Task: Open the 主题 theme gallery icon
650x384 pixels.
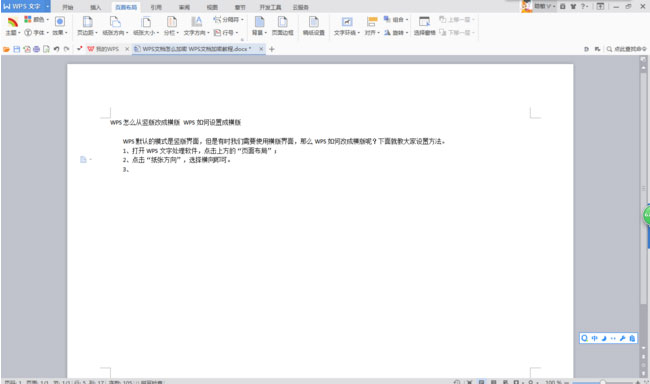Action: tap(12, 22)
